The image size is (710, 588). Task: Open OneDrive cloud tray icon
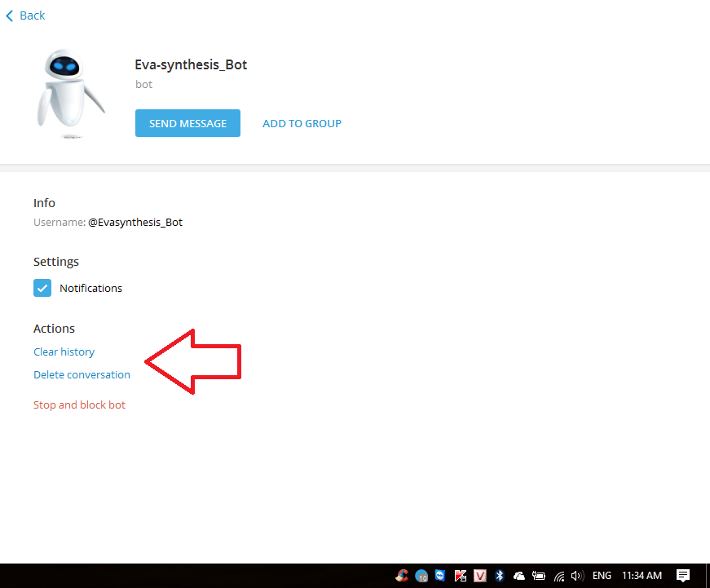[x=519, y=576]
